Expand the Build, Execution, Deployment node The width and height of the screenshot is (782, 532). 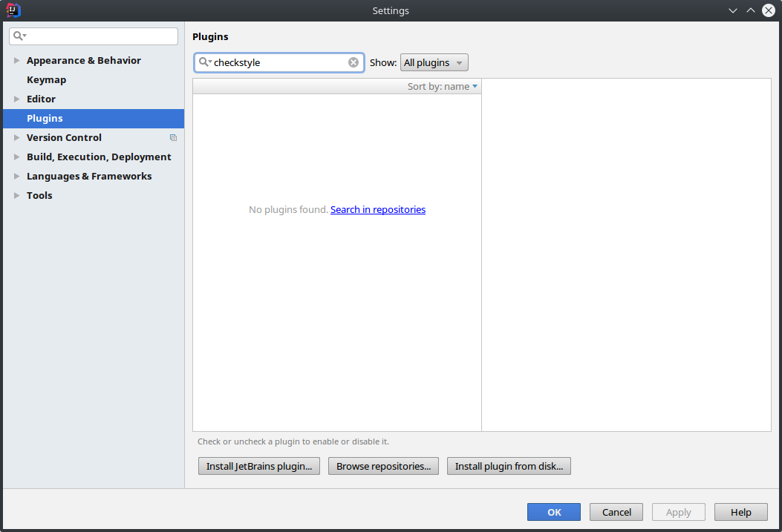(17, 157)
